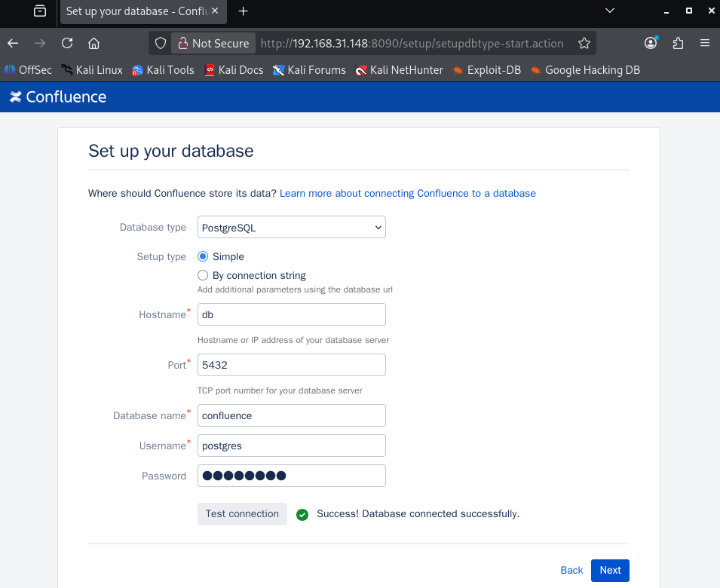Click the Test connection button

click(242, 513)
